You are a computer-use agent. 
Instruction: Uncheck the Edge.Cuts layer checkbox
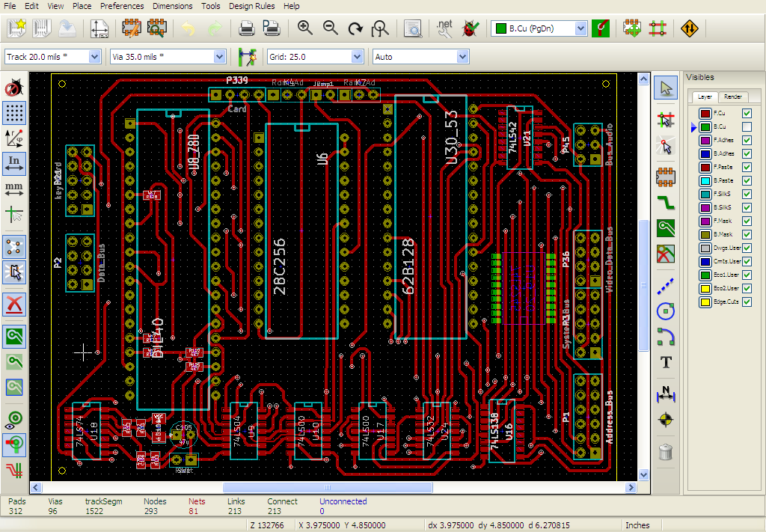(747, 302)
